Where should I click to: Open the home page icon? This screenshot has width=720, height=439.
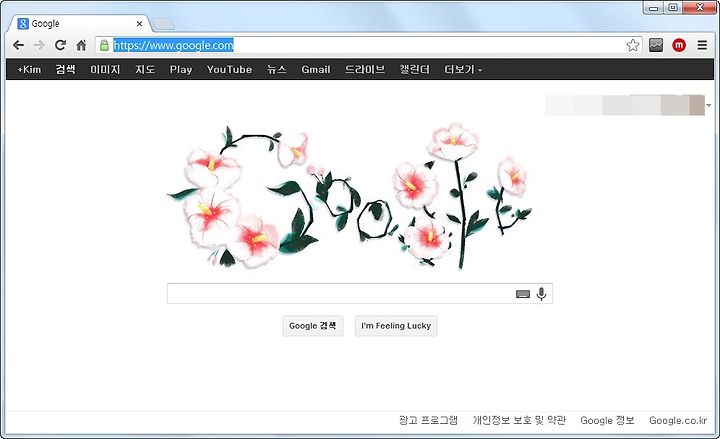(81, 45)
